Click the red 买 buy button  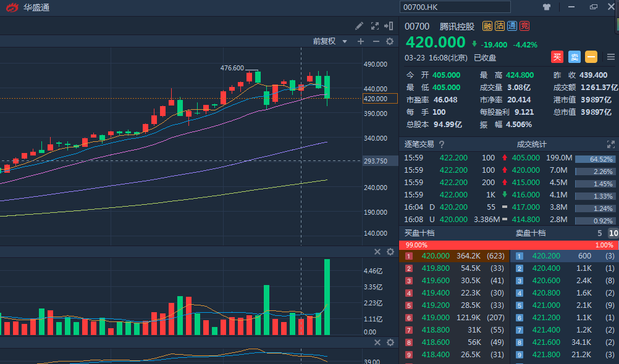(x=557, y=57)
